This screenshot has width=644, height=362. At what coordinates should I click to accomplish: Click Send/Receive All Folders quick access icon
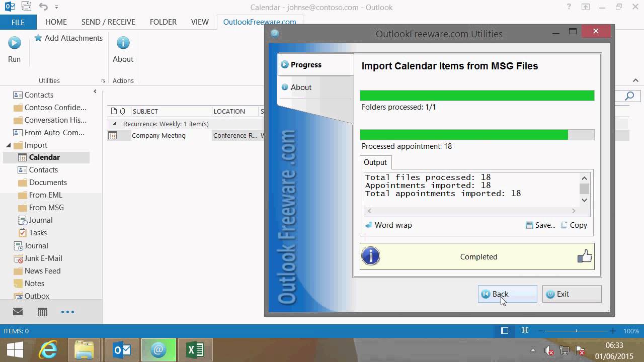click(x=27, y=7)
